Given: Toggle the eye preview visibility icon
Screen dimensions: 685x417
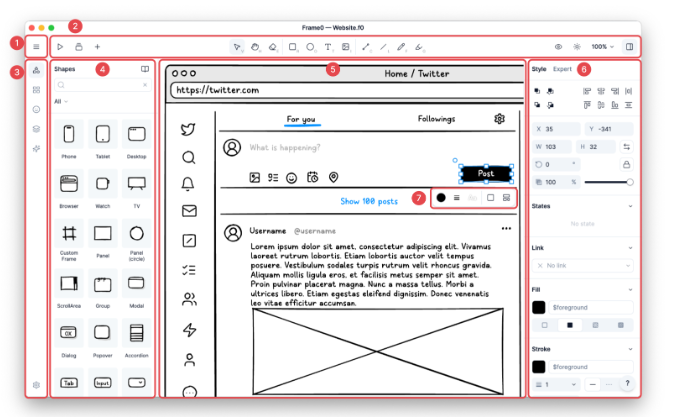Looking at the screenshot, I should (558, 47).
